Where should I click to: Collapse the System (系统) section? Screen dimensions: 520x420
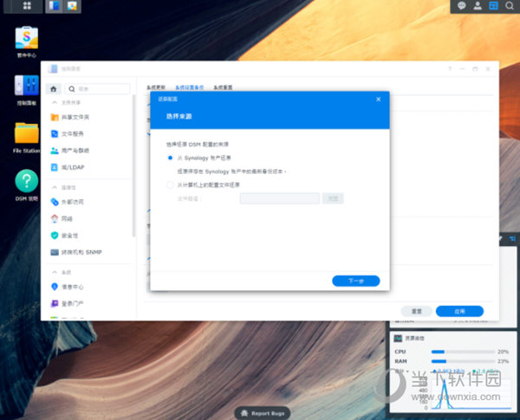coord(55,272)
